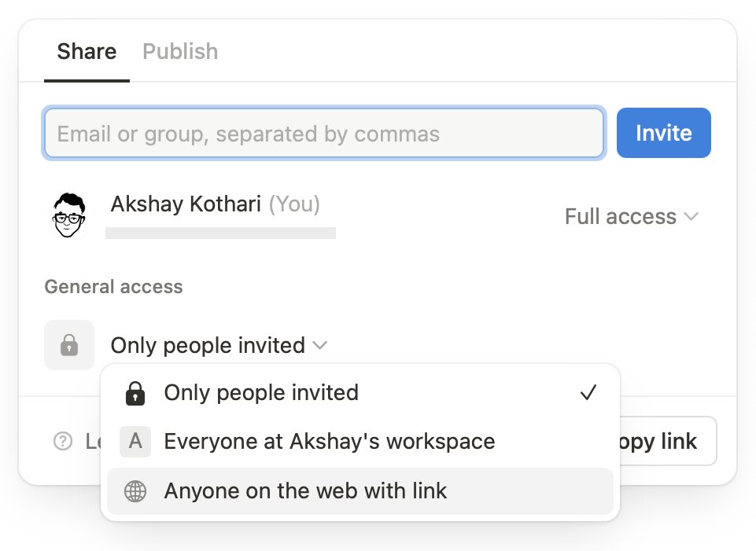Click the checkmark next to Only people invited
The width and height of the screenshot is (756, 551).
[x=588, y=393]
